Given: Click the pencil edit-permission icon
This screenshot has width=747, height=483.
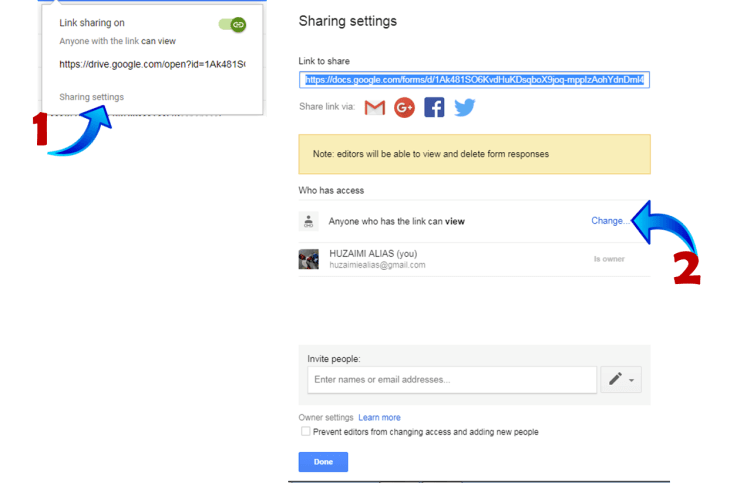Looking at the screenshot, I should 615,379.
